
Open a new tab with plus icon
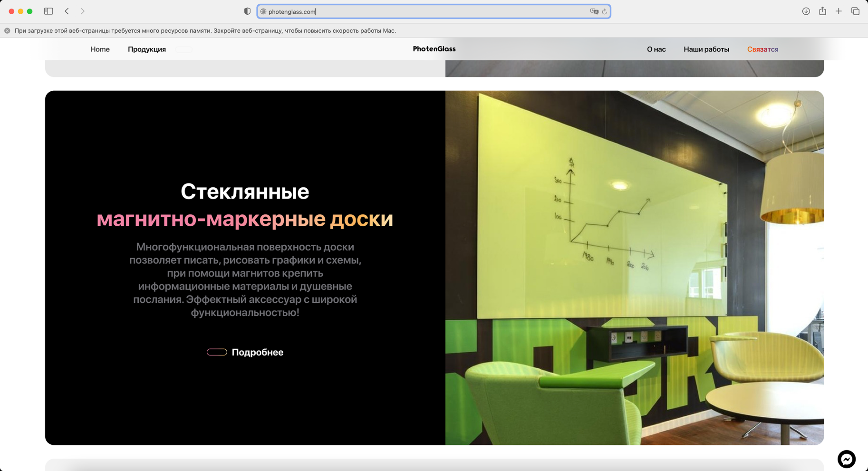[x=839, y=11]
